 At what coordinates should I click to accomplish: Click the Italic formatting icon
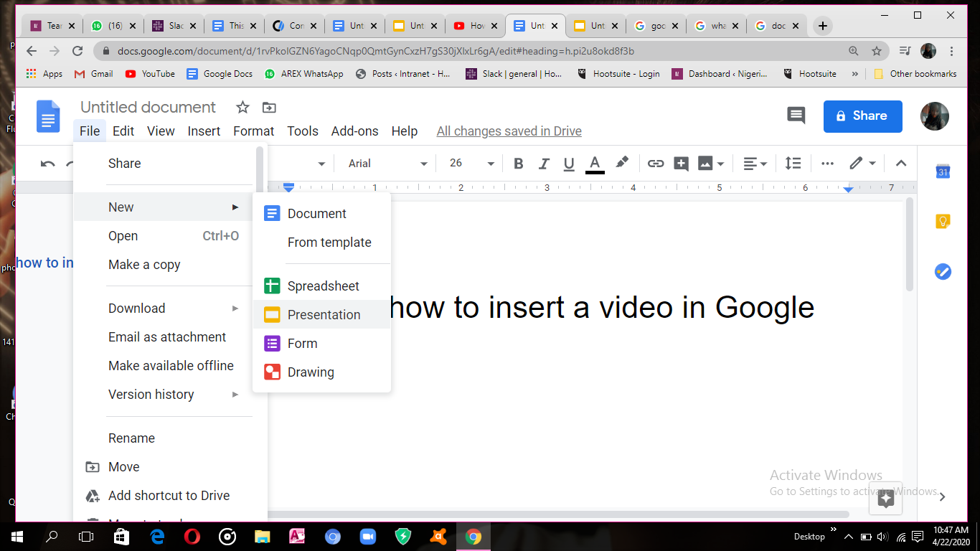(x=544, y=164)
